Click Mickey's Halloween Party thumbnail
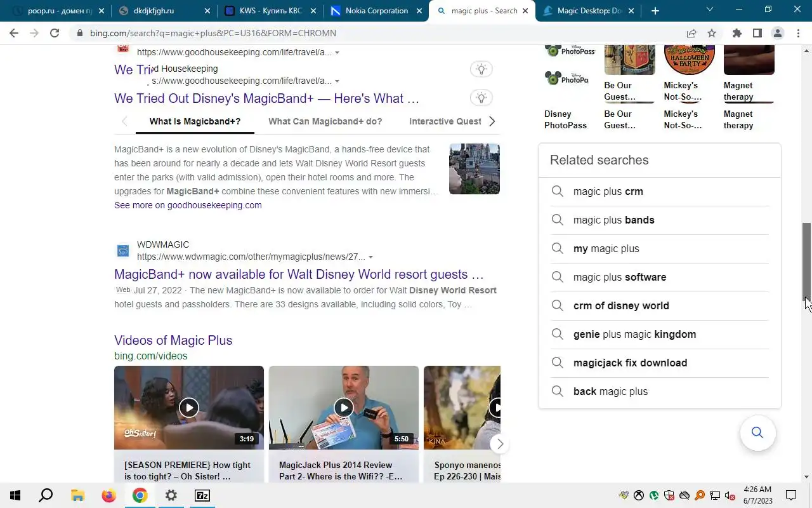The height and width of the screenshot is (508, 812). tap(690, 60)
